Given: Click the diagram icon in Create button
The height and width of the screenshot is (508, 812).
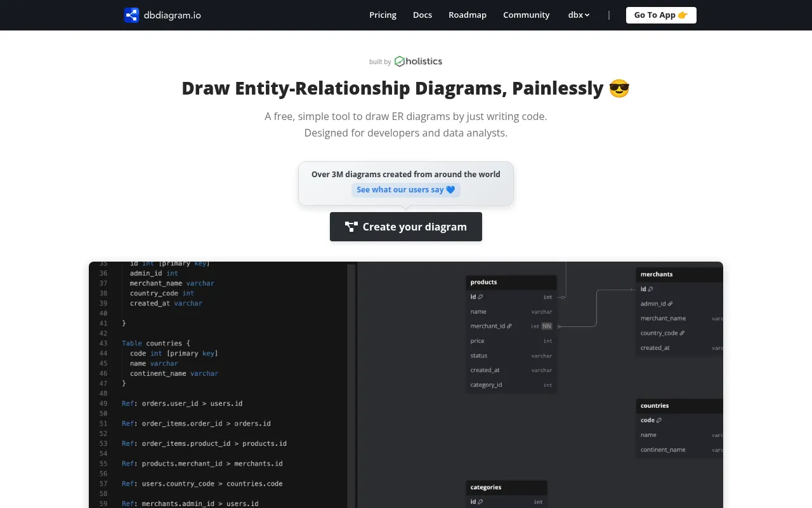Looking at the screenshot, I should (351, 227).
